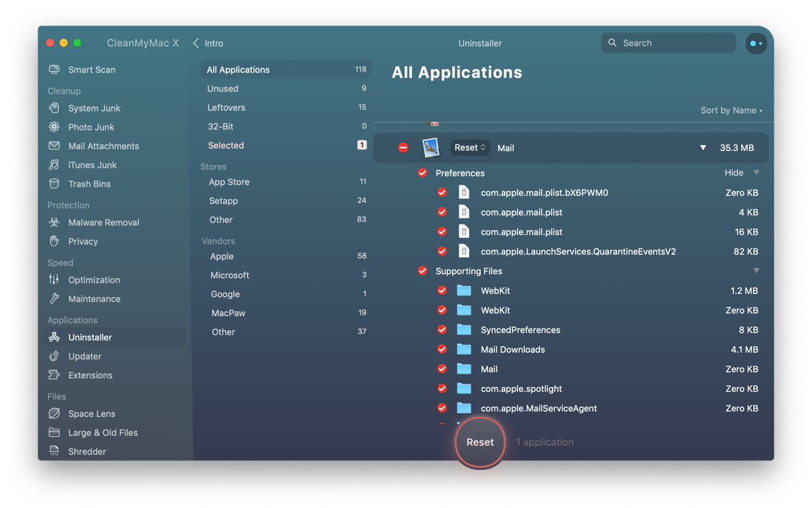Uncheck com.apple.mail.plist.bX6PWM0 checkbox

[442, 193]
